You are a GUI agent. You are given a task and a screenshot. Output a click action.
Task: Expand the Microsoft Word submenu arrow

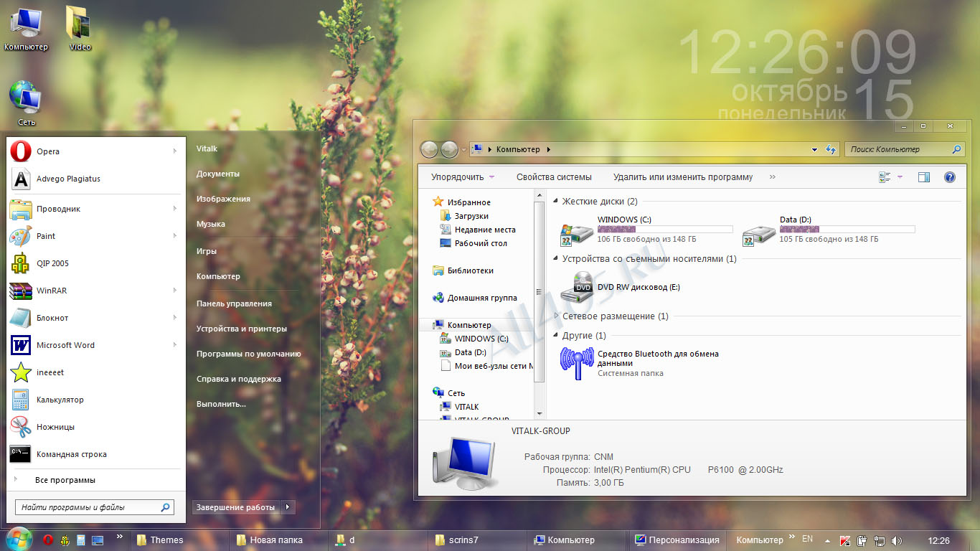pyautogui.click(x=174, y=345)
